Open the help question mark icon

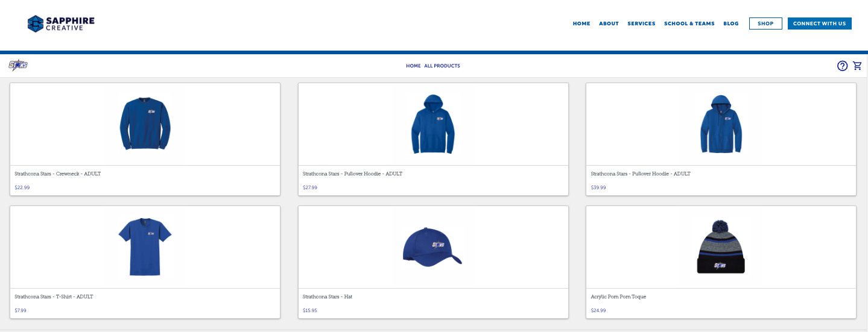842,66
